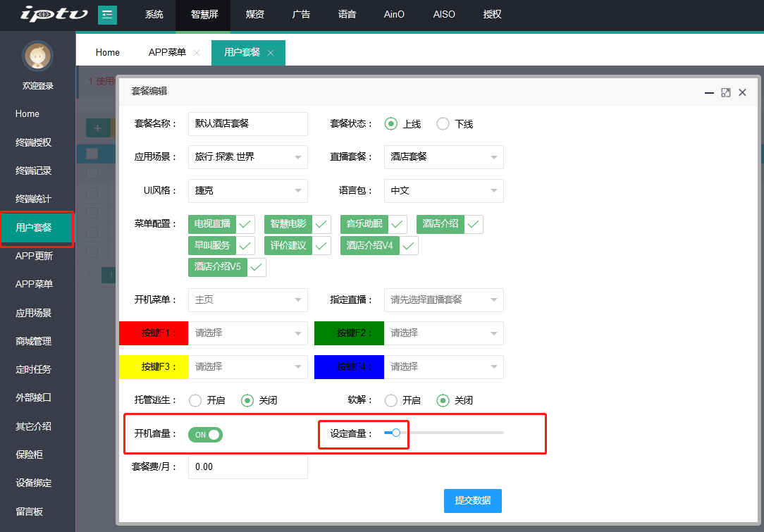Uncheck the 电视直播 menu checkmark
The height and width of the screenshot is (532, 764).
pyautogui.click(x=246, y=224)
